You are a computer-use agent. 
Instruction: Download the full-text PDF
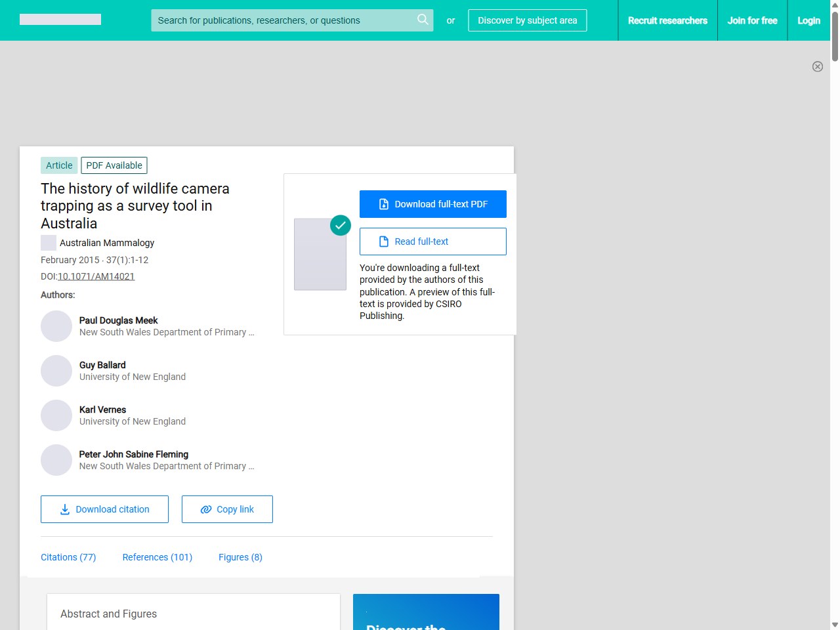point(432,204)
